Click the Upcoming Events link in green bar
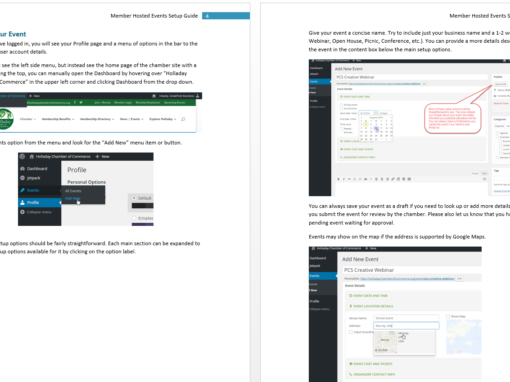The height and width of the screenshot is (382, 510). [174, 102]
